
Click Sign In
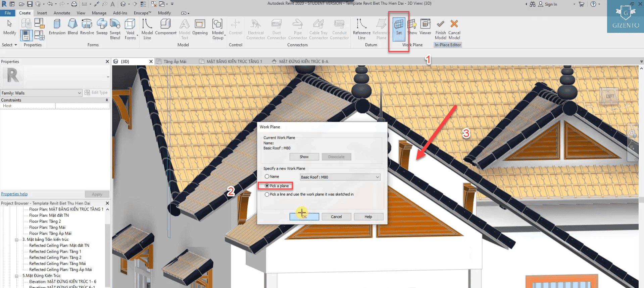(x=551, y=4)
